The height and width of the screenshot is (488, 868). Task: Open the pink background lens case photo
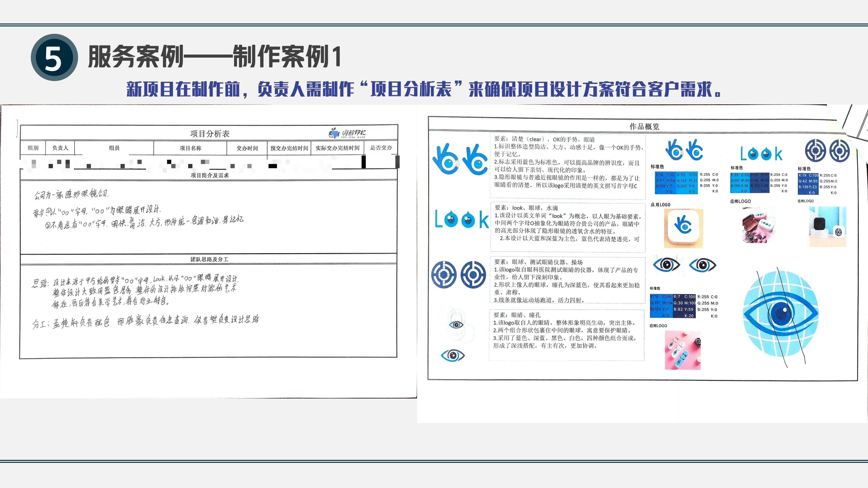click(683, 350)
